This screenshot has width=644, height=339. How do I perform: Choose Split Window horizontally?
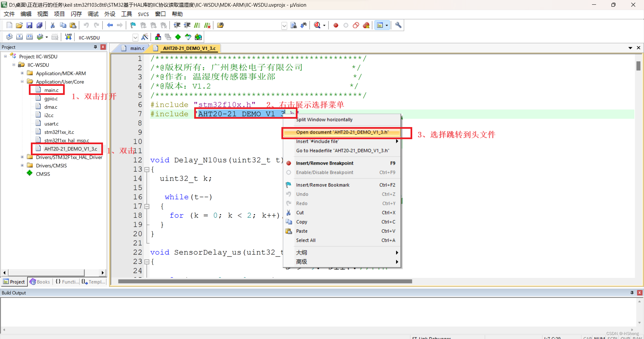[342, 120]
